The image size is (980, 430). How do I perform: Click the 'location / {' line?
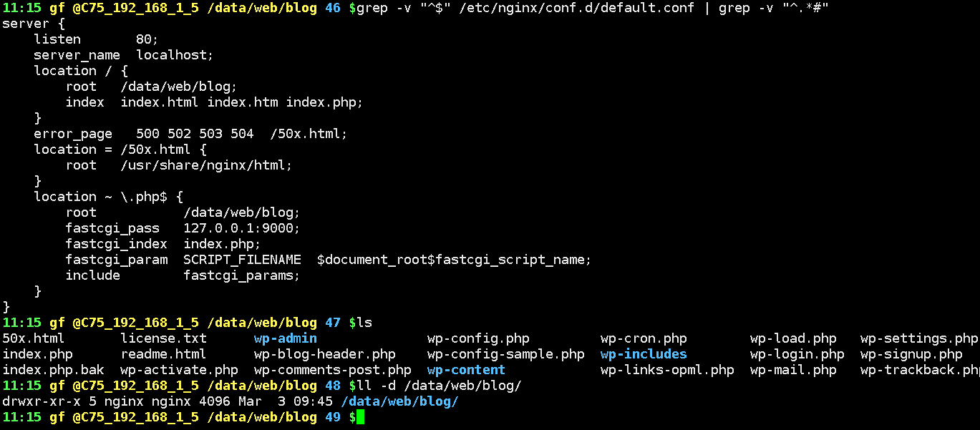(x=81, y=71)
